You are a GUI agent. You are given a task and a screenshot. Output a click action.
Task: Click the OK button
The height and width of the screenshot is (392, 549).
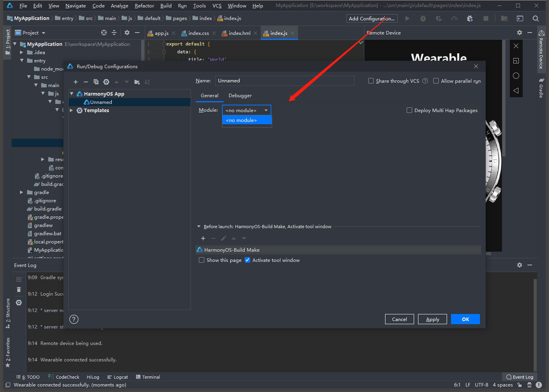point(465,319)
